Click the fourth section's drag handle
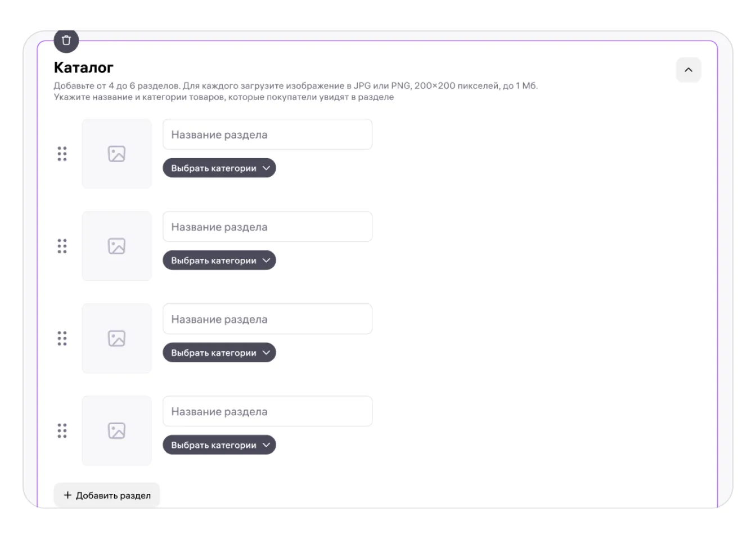This screenshot has height=539, width=756. click(62, 430)
